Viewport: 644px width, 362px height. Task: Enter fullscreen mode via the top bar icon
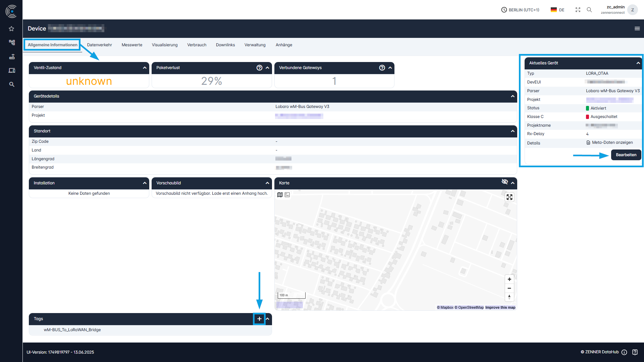578,10
